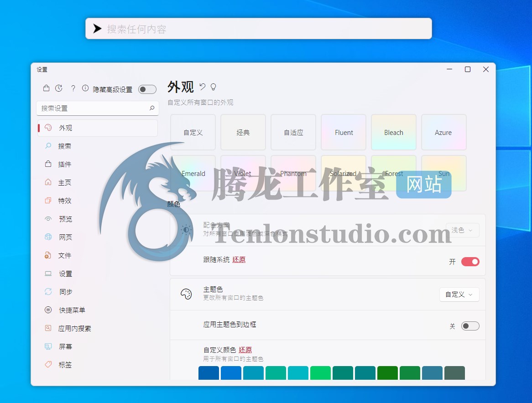Pick the steel blue swatch before the gray-green one

pos(432,373)
